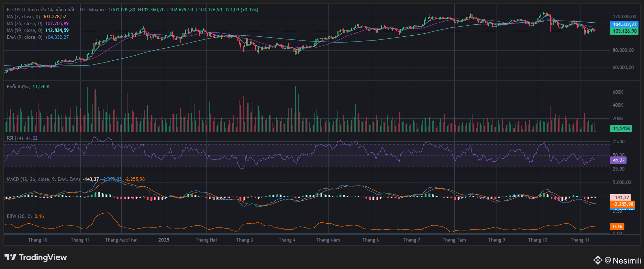
Task: Click the blue 104.332,27 EMA price tag
Action: point(624,24)
